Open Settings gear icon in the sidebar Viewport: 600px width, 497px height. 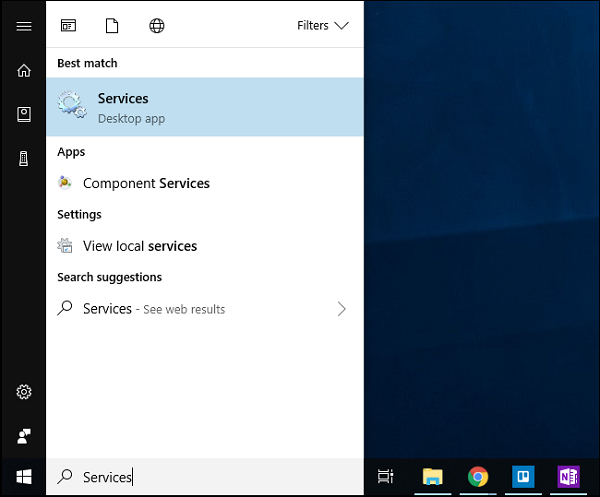23,392
